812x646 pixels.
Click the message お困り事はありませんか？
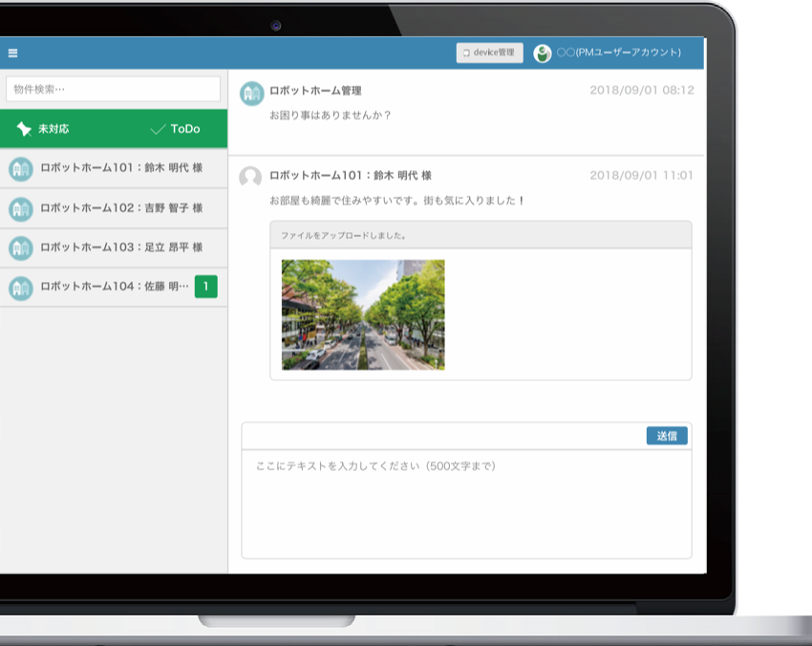coord(330,115)
